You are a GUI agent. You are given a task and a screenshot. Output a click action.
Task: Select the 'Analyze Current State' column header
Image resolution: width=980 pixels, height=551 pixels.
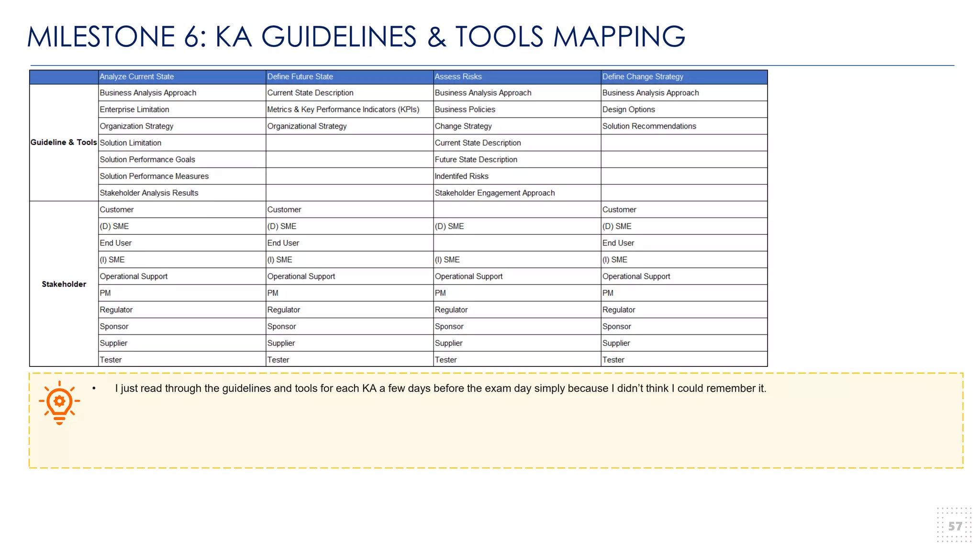pos(182,77)
